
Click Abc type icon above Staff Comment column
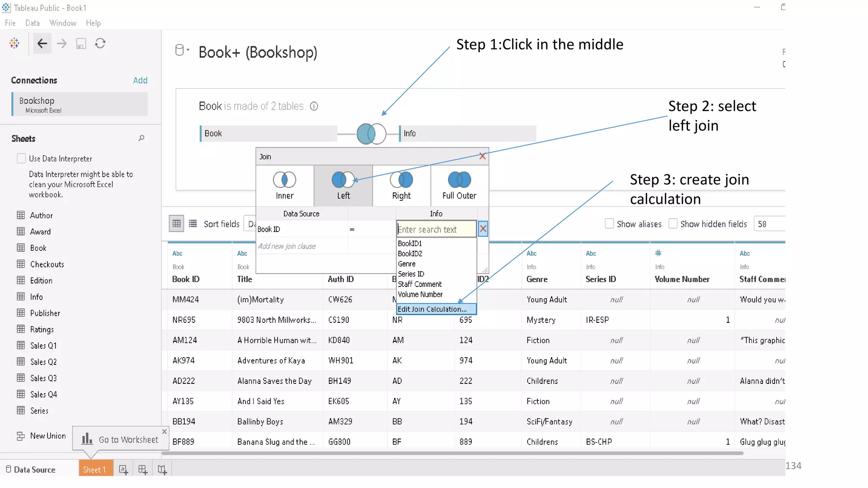click(745, 253)
